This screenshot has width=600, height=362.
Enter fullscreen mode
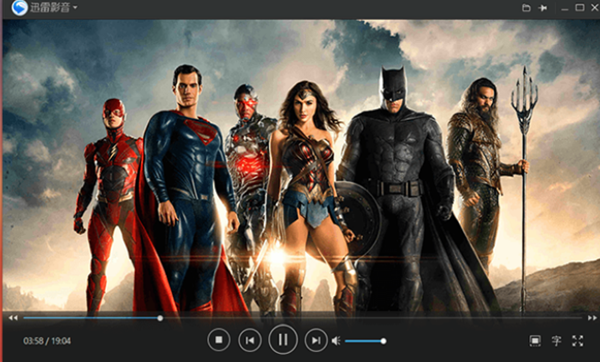pyautogui.click(x=577, y=341)
